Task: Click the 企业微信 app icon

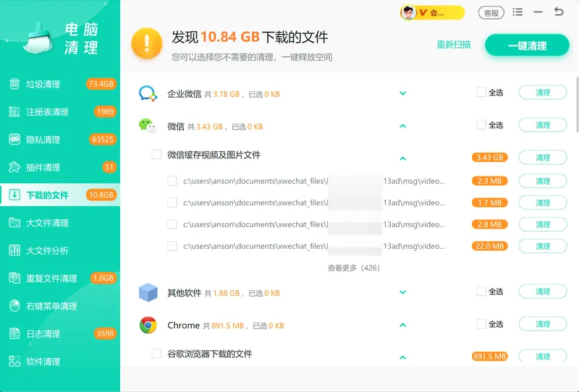Action: click(x=148, y=93)
